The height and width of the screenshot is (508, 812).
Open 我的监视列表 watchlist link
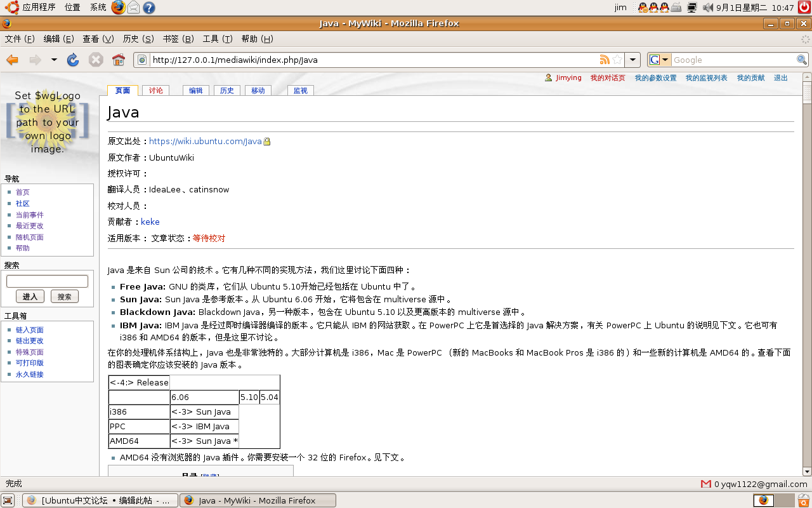707,77
